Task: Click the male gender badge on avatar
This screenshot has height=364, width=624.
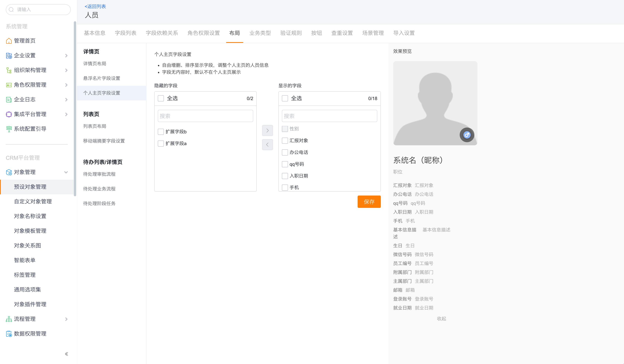Action: point(467,135)
